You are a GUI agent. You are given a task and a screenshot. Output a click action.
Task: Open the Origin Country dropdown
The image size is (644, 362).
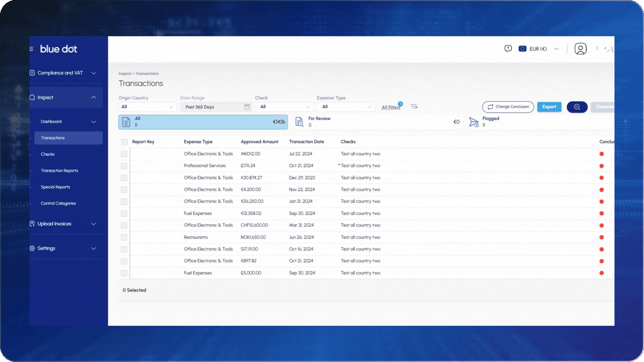(x=148, y=107)
